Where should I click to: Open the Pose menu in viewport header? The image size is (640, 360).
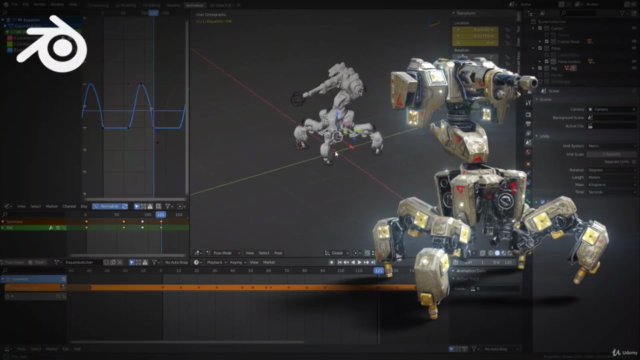[x=278, y=253]
